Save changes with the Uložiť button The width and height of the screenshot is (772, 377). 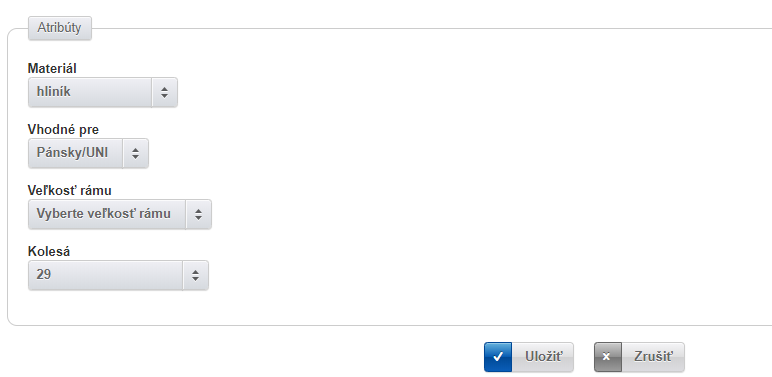coord(529,357)
